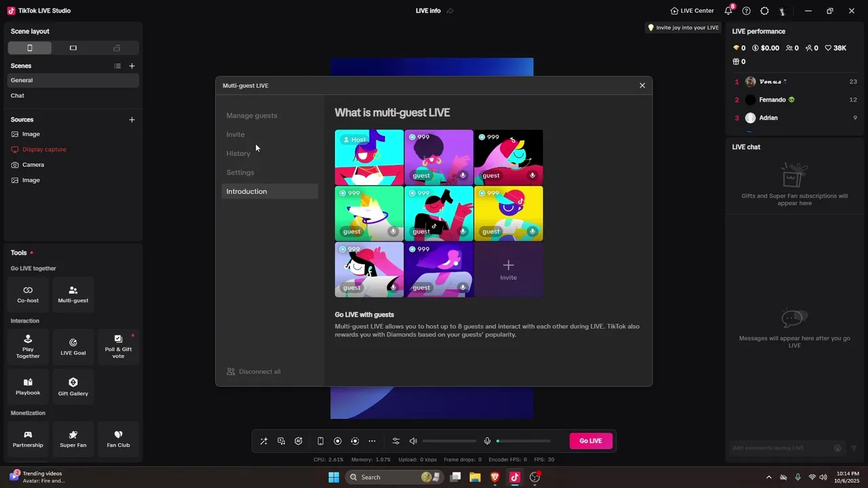Click Invite joy into your LIVE tip
868x488 pixels.
(683, 28)
